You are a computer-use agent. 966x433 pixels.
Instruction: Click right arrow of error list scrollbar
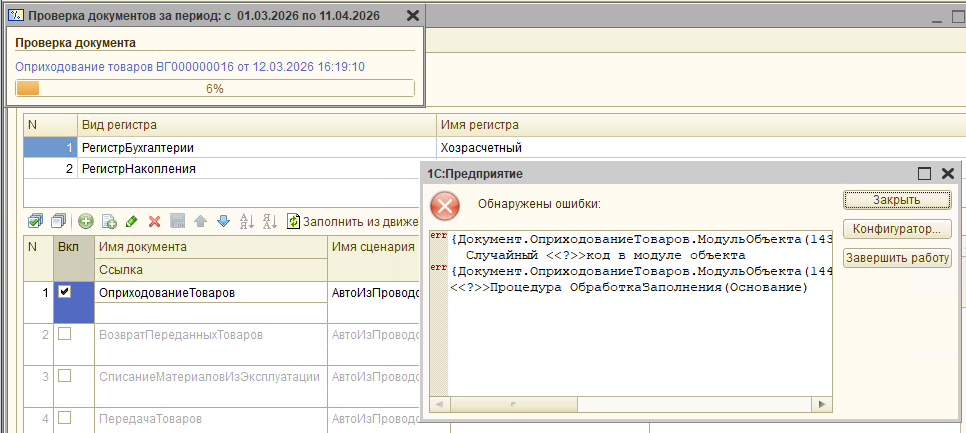(x=821, y=405)
